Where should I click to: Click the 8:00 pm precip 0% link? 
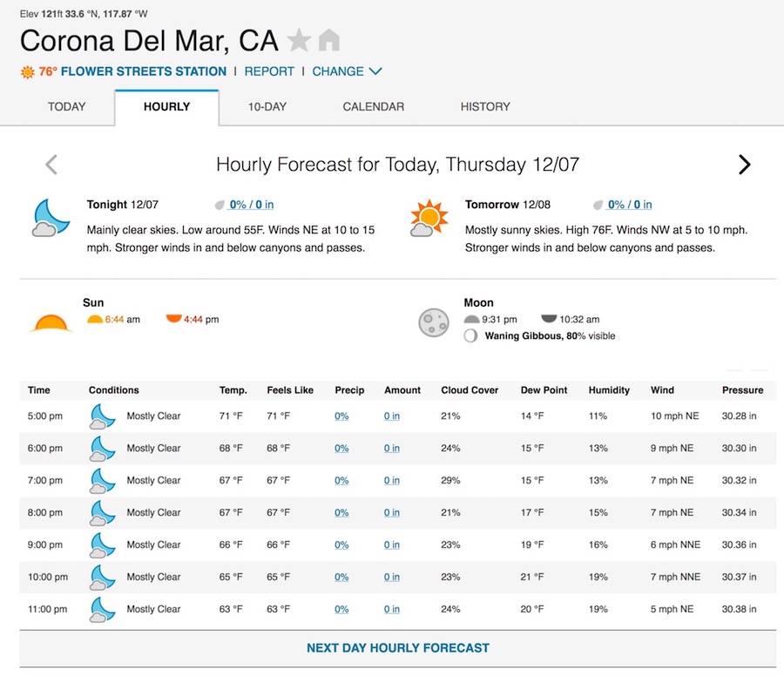(x=341, y=513)
